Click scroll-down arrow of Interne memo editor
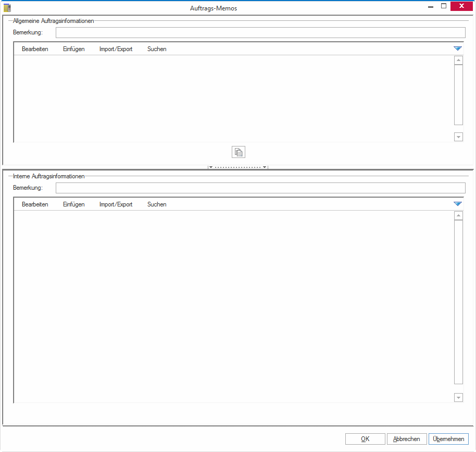Viewport: 476px width, 452px height. tap(458, 397)
